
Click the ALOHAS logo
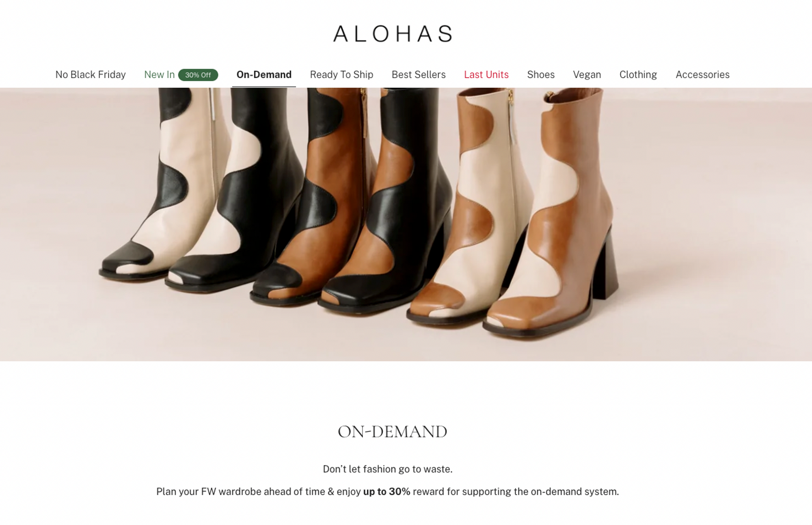coord(393,34)
